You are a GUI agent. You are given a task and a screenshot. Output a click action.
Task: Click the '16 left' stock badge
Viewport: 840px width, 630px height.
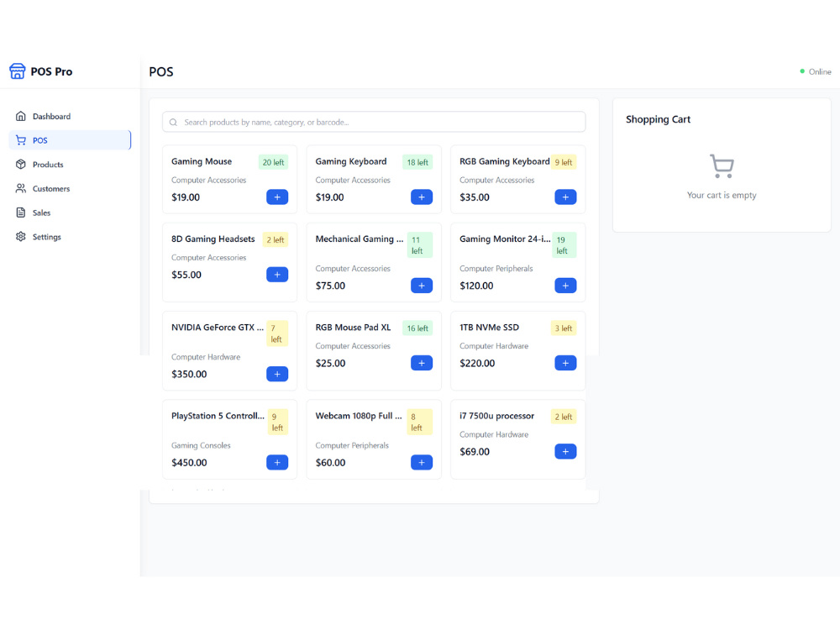(x=417, y=328)
